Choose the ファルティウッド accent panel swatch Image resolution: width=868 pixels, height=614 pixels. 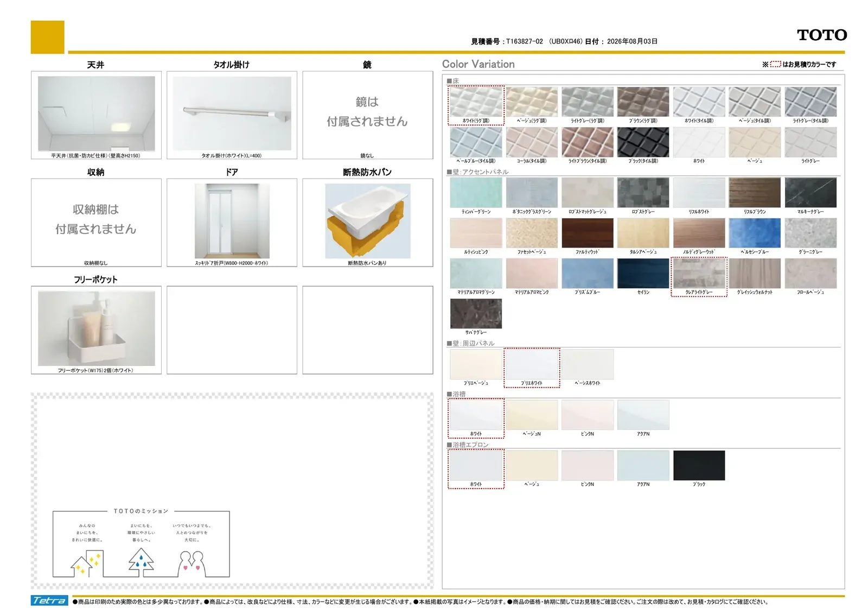588,233
